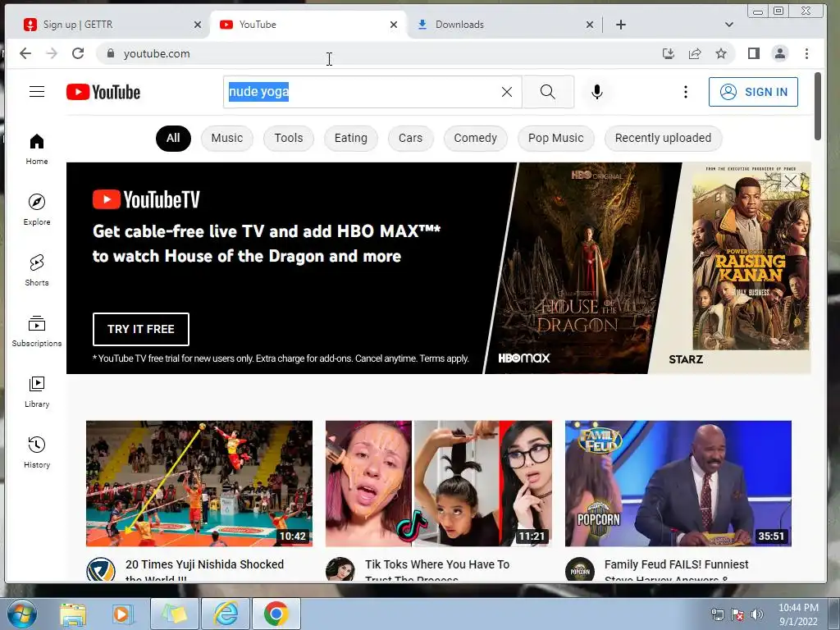
Task: Toggle Chrome side panel icon
Action: (x=754, y=53)
